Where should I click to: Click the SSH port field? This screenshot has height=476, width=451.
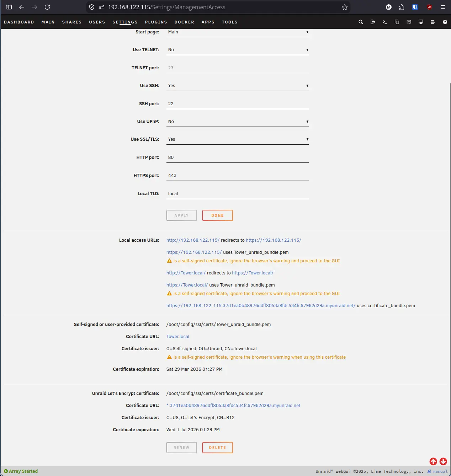(238, 104)
